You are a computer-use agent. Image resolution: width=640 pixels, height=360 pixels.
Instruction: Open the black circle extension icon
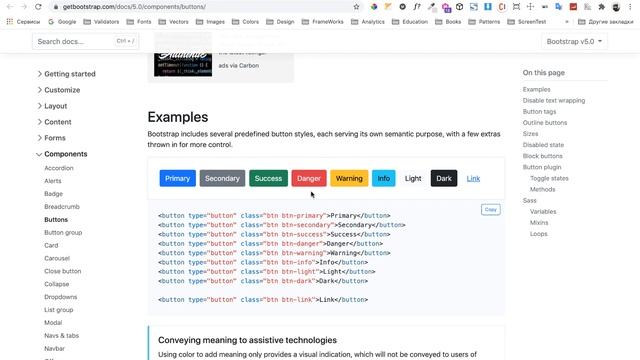pyautogui.click(x=402, y=7)
